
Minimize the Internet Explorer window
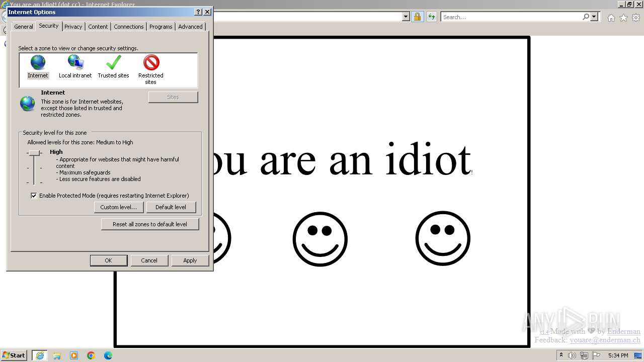click(x=621, y=4)
